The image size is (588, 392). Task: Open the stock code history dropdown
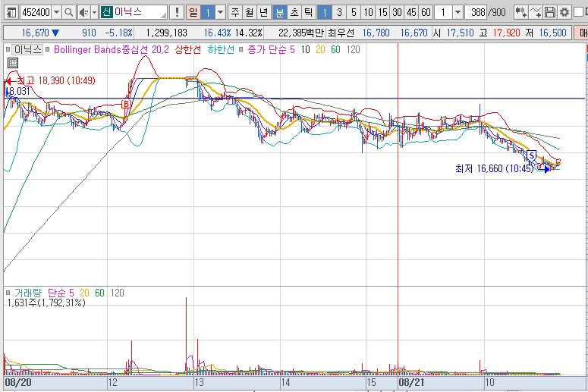[x=56, y=12]
